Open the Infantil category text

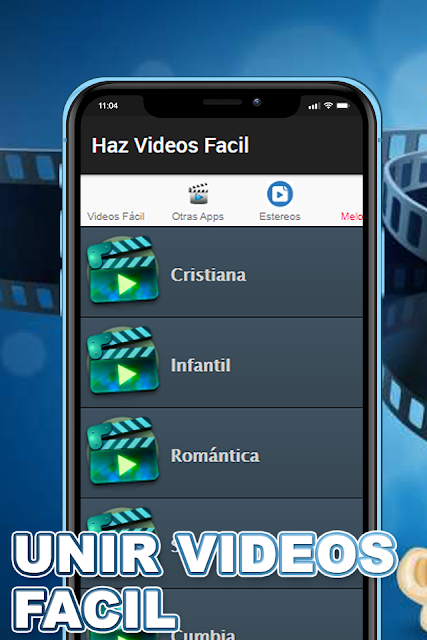tap(200, 365)
